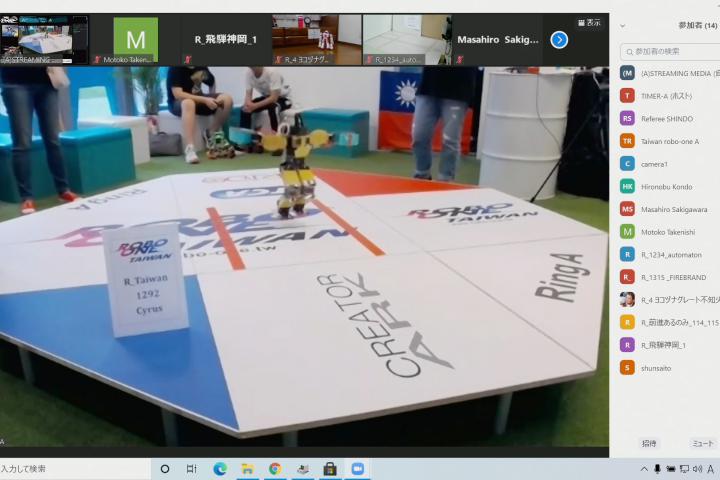Click shunsaito avatar icon

tap(627, 367)
